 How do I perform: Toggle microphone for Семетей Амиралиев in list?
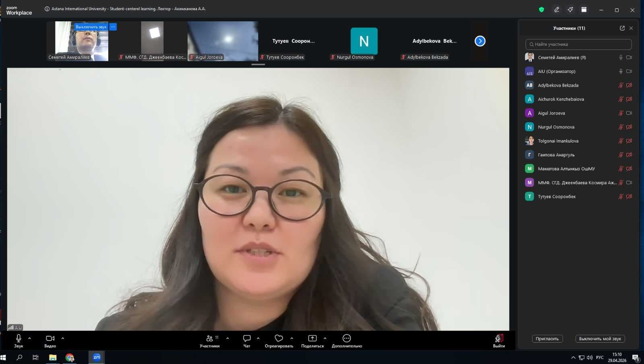coord(621,58)
